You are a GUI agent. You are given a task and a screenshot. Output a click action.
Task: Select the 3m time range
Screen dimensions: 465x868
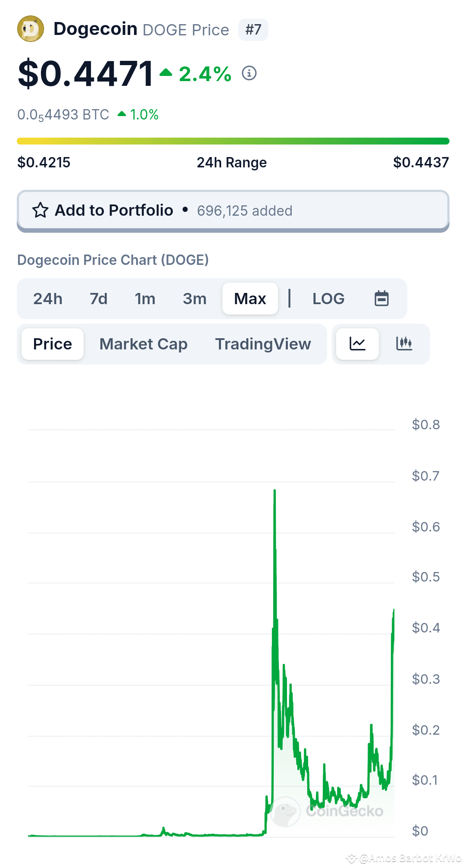(194, 299)
